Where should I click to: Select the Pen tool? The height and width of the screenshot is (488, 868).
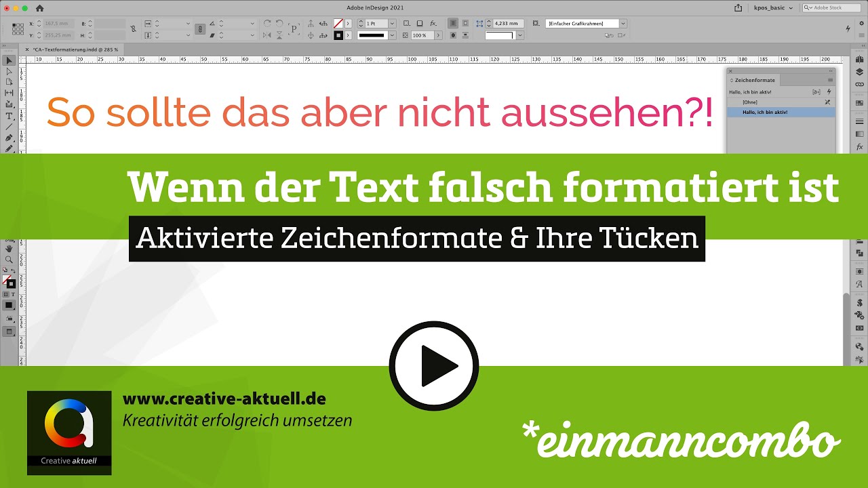9,138
